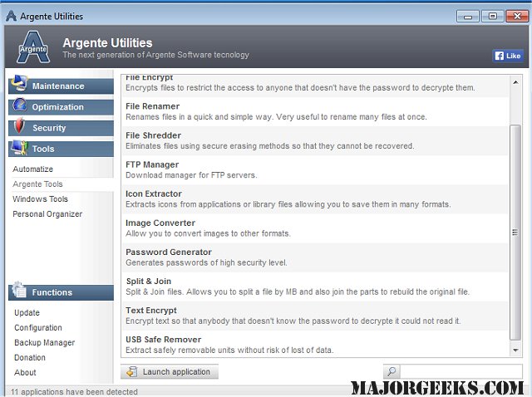Click Argente Utilities title bar icon
This screenshot has height=397, width=532.
pos(11,16)
